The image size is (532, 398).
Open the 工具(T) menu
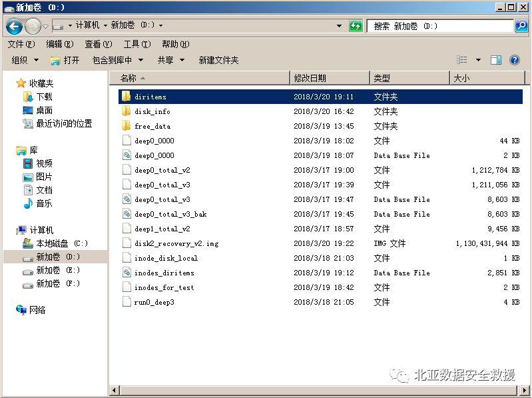click(137, 44)
